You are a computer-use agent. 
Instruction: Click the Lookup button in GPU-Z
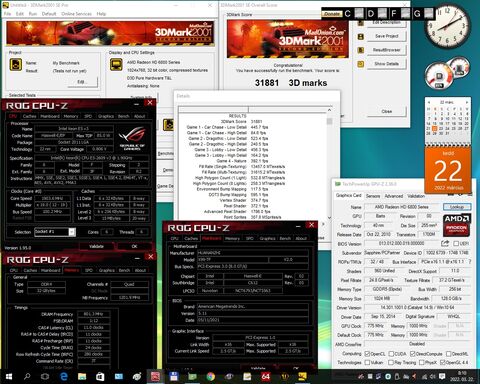tap(457, 207)
